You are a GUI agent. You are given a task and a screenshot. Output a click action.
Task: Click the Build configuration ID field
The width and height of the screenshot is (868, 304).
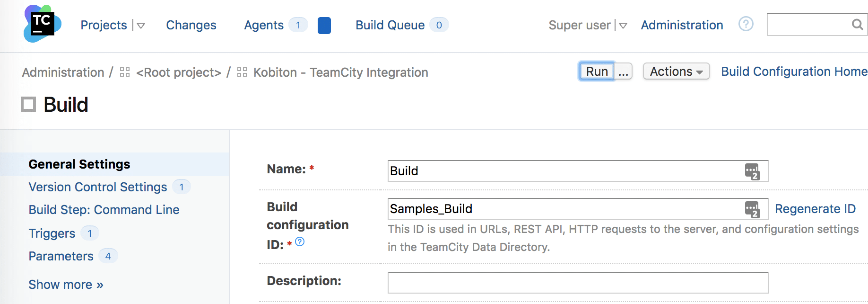click(578, 209)
